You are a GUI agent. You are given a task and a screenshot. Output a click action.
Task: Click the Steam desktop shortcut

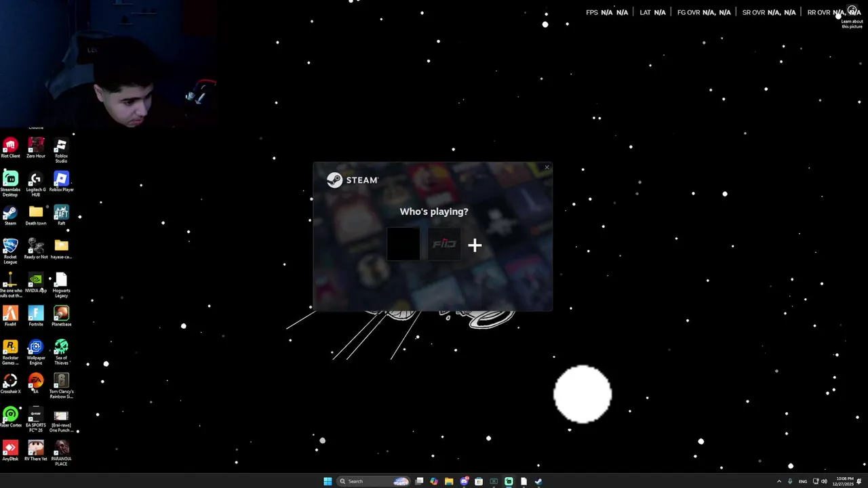pos(10,216)
